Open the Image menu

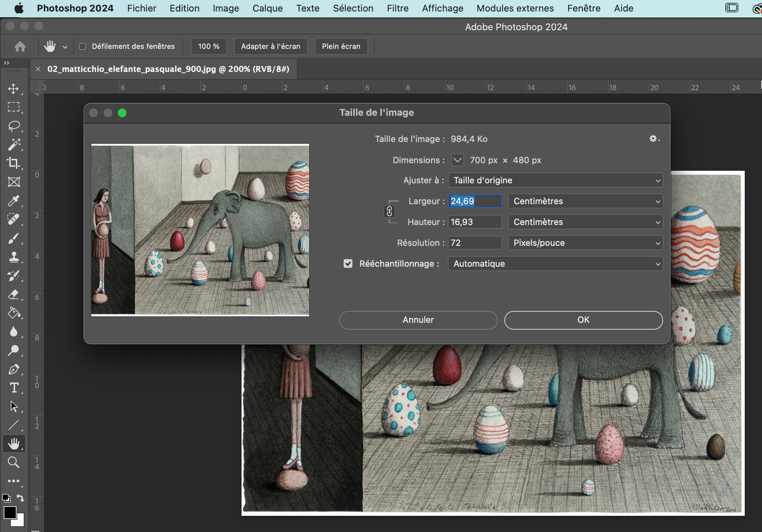[226, 8]
